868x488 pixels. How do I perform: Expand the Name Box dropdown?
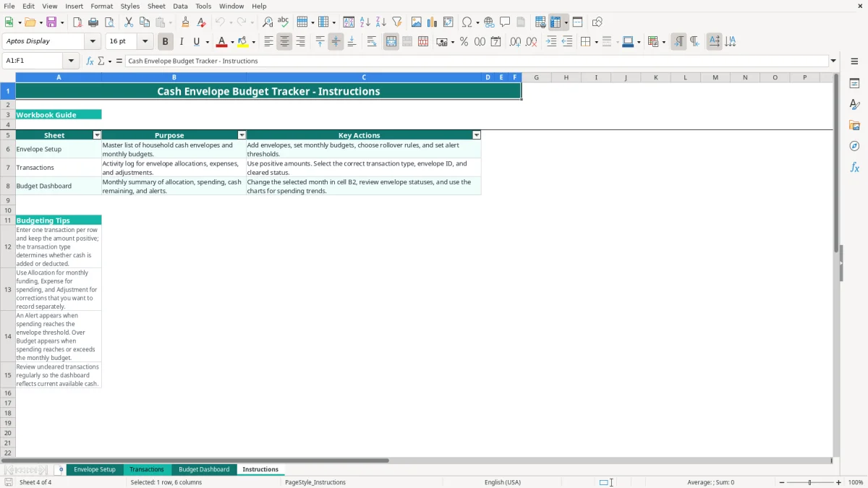(71, 61)
